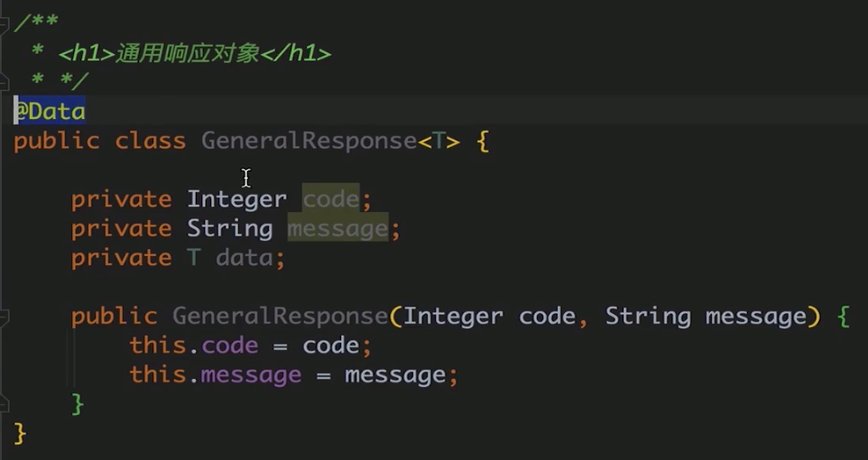This screenshot has height=460, width=868.
Task: Click the GeneralResponse constructor name
Action: coord(280,316)
